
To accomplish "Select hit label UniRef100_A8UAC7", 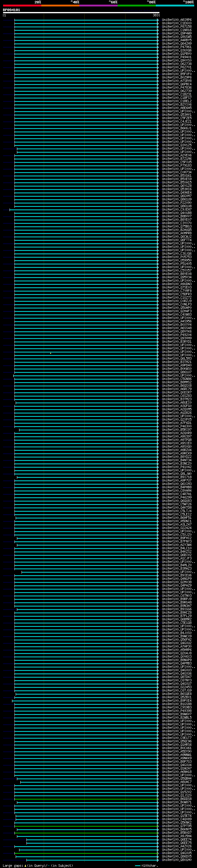I will [x=176, y=782].
